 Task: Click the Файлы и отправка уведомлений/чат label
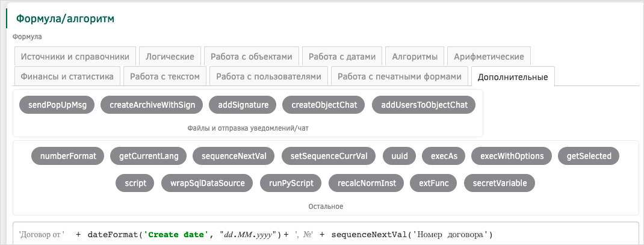coord(248,128)
